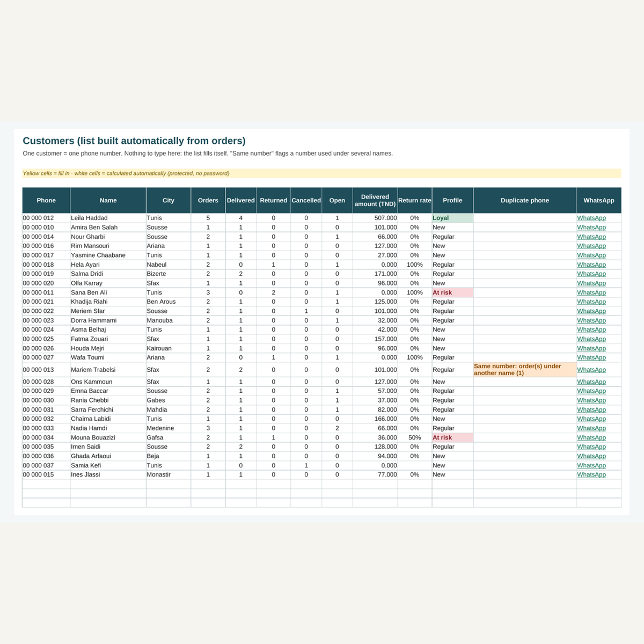
Task: Select Mouna Bouazizi's 50% return rate
Action: [x=415, y=437]
